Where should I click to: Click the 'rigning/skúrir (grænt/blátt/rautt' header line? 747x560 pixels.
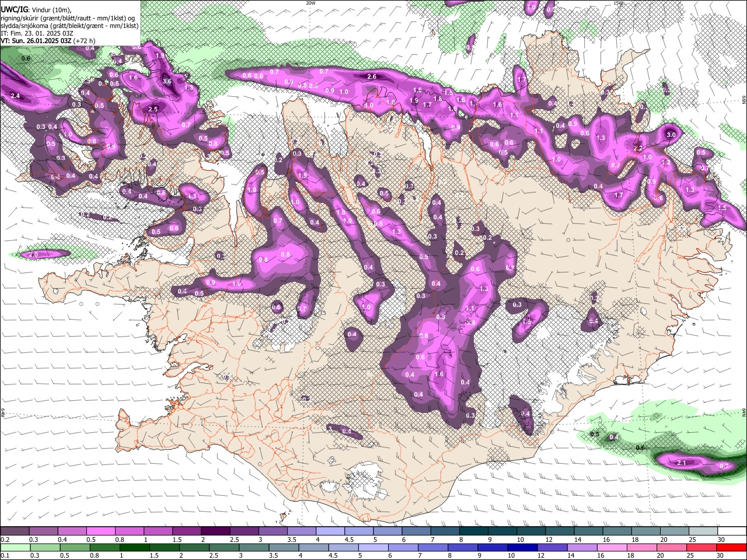(x=69, y=18)
